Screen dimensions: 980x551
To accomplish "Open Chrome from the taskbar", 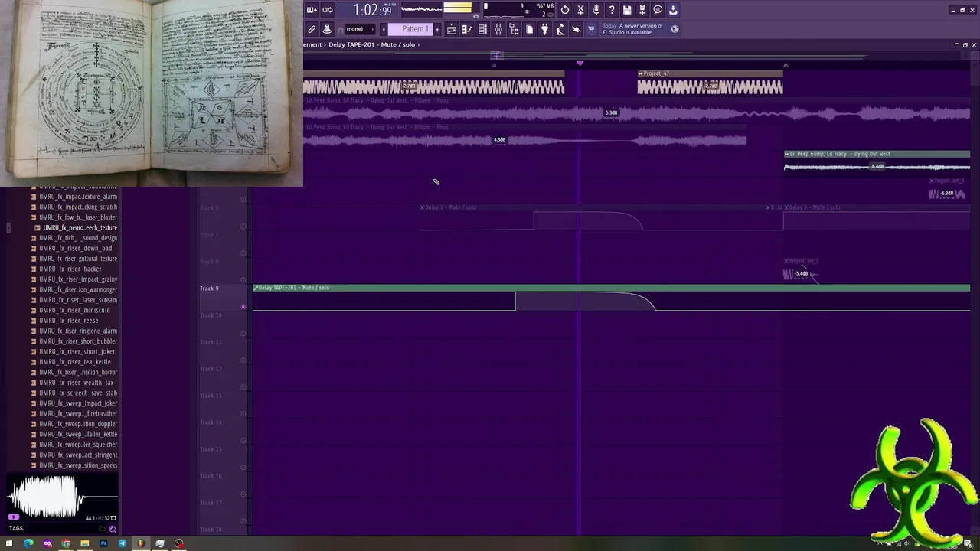I will 66,543.
